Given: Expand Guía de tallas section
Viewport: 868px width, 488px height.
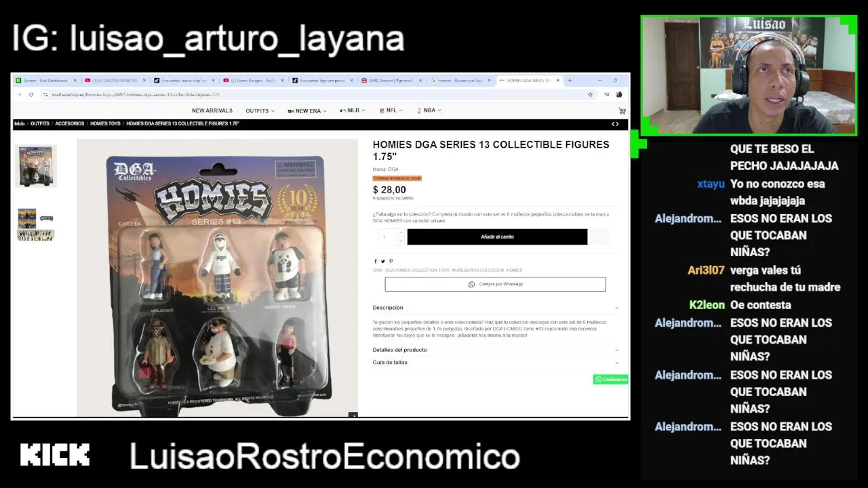Looking at the screenshot, I should click(x=495, y=363).
